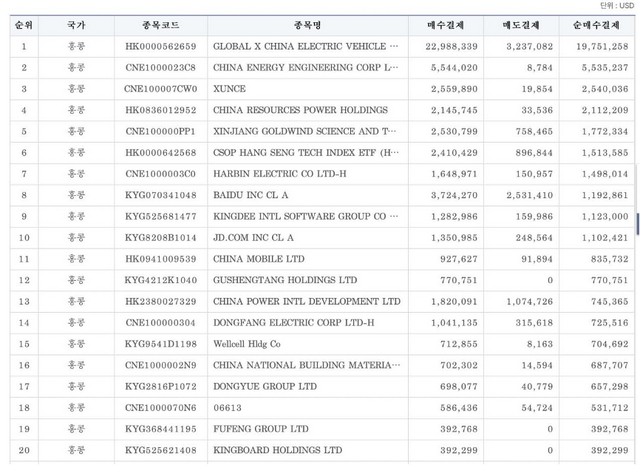Click stock code CNE1000003C0
This screenshot has height=465, width=640.
pyautogui.click(x=161, y=174)
